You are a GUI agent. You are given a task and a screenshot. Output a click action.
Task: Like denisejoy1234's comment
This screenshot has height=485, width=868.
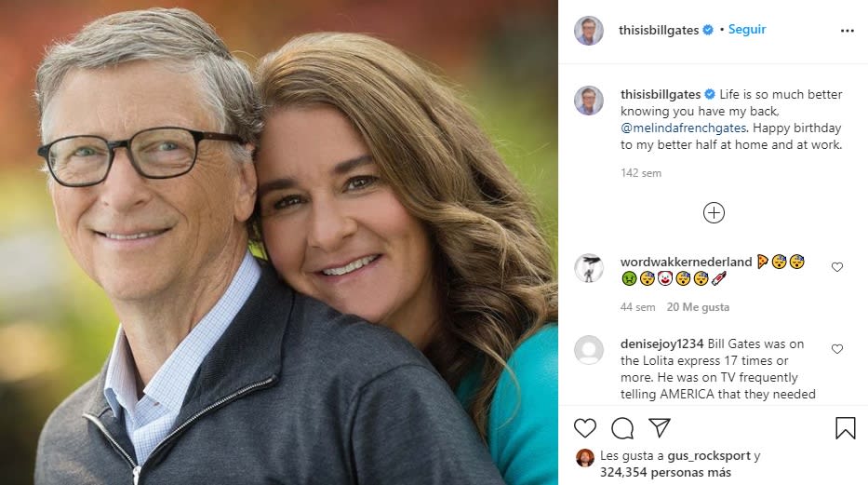click(x=837, y=349)
